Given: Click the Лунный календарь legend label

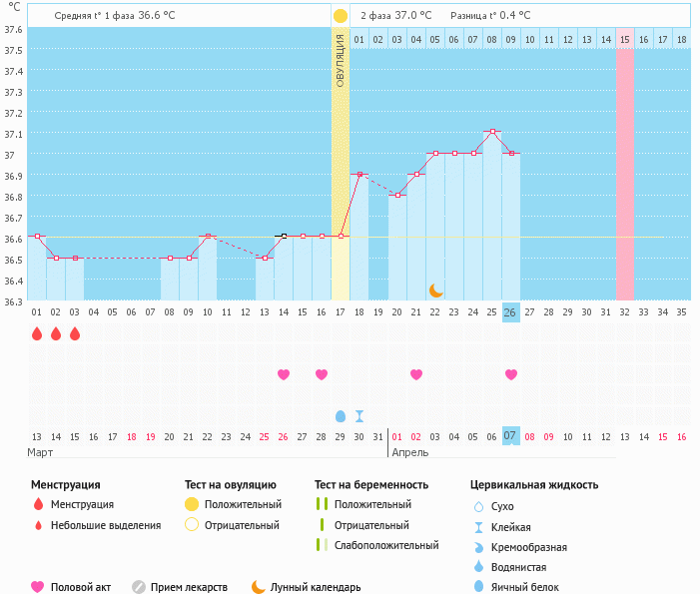Looking at the screenshot, I should point(316,587).
